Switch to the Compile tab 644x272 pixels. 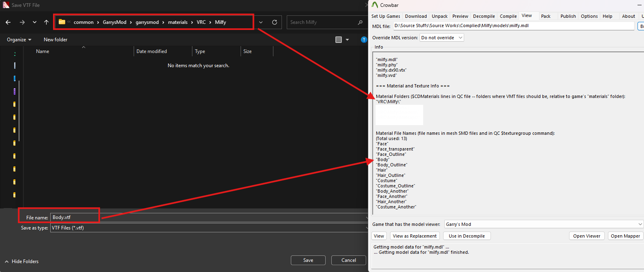[x=508, y=16]
